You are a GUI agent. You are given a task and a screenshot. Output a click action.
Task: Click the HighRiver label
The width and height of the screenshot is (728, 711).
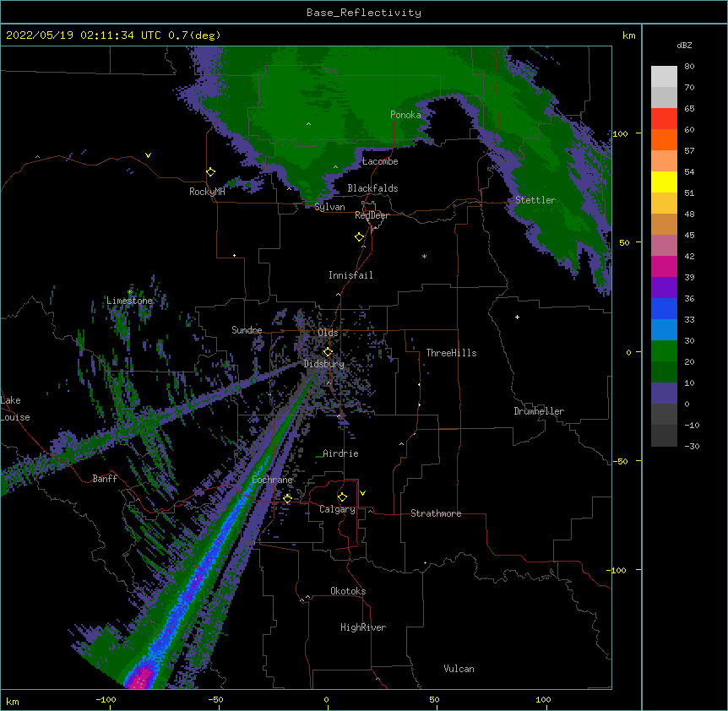click(x=363, y=627)
